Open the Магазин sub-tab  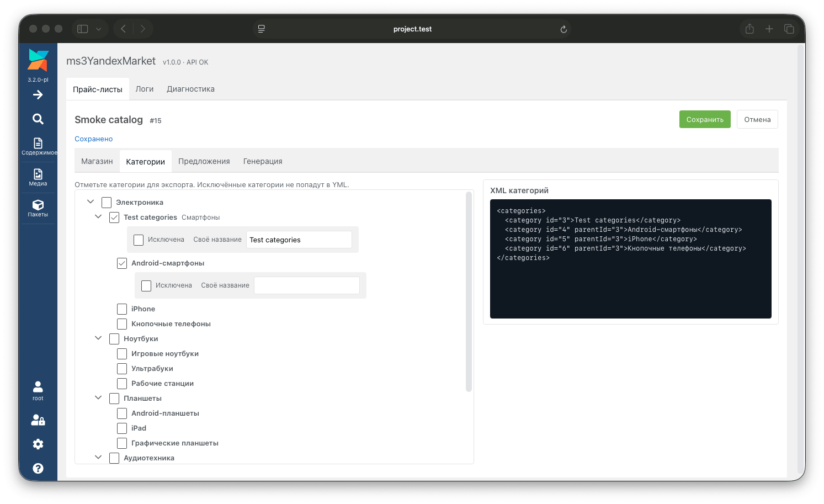pos(97,161)
